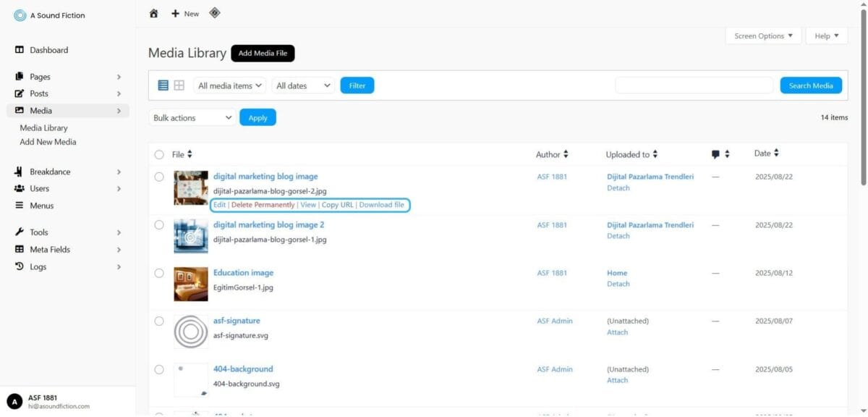The image size is (868, 417).
Task: Switch to list view icon
Action: click(x=163, y=85)
